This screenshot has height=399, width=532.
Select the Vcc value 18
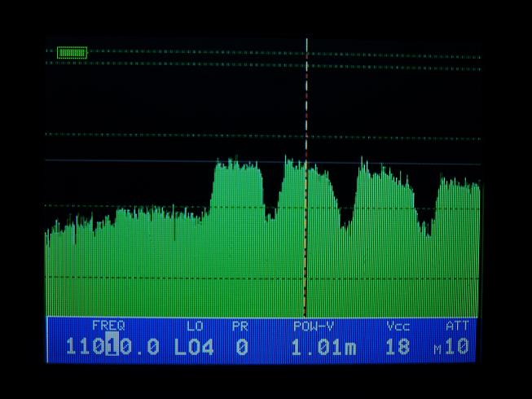pos(397,348)
